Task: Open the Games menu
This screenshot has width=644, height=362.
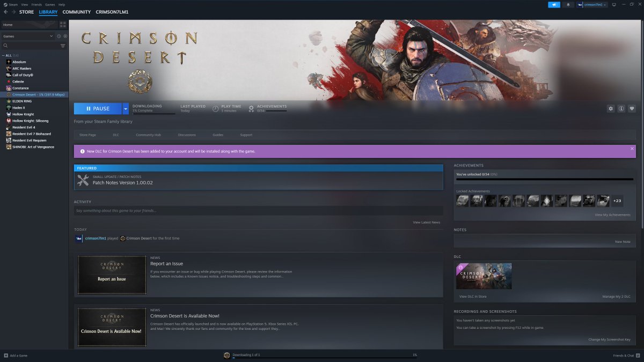Action: 50,4
